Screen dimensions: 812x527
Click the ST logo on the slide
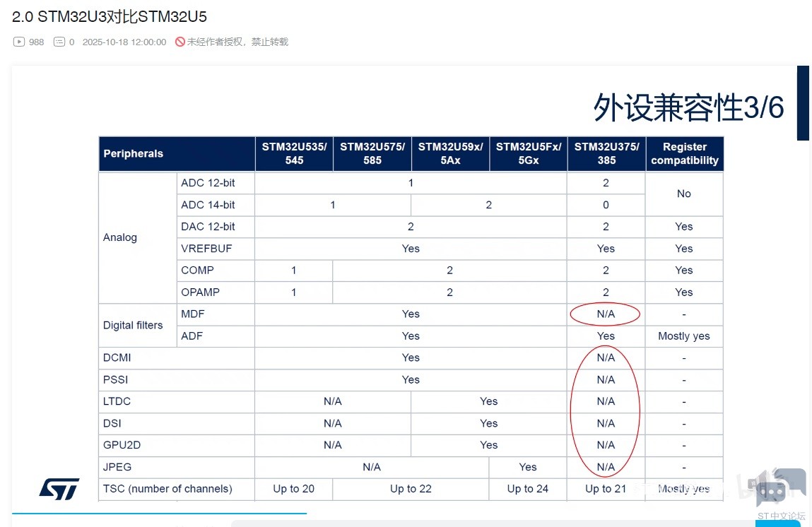click(59, 488)
